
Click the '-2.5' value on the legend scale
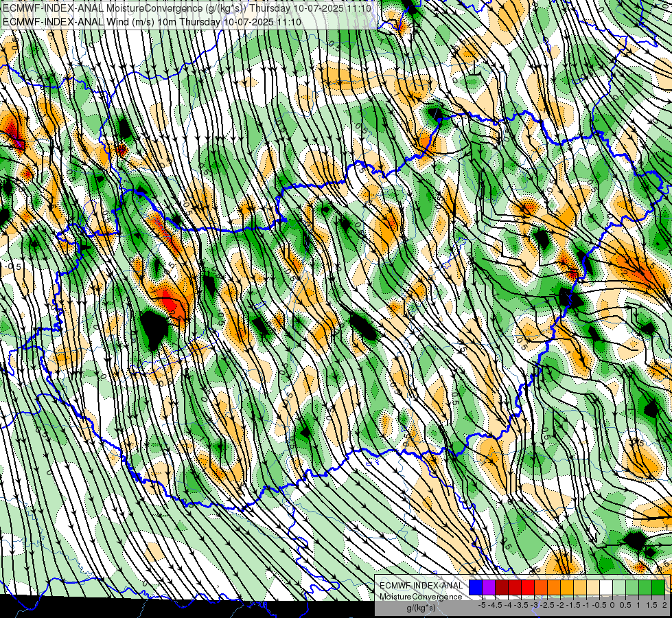click(547, 605)
